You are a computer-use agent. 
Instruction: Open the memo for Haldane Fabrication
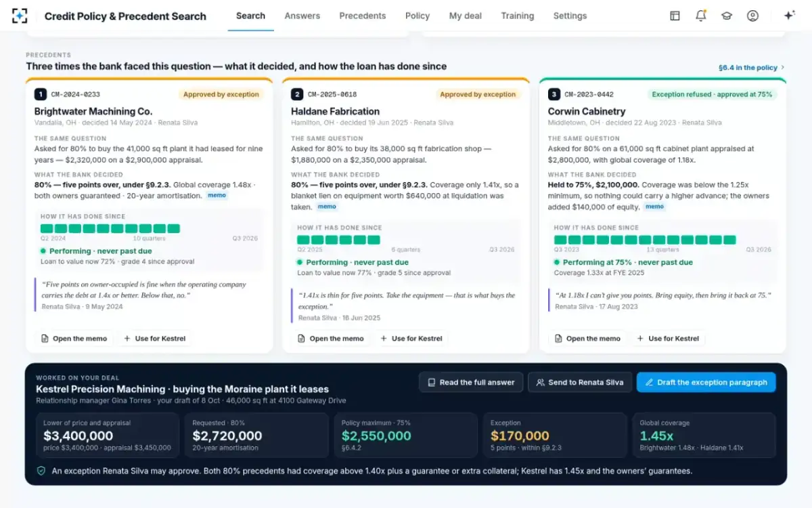click(x=331, y=339)
